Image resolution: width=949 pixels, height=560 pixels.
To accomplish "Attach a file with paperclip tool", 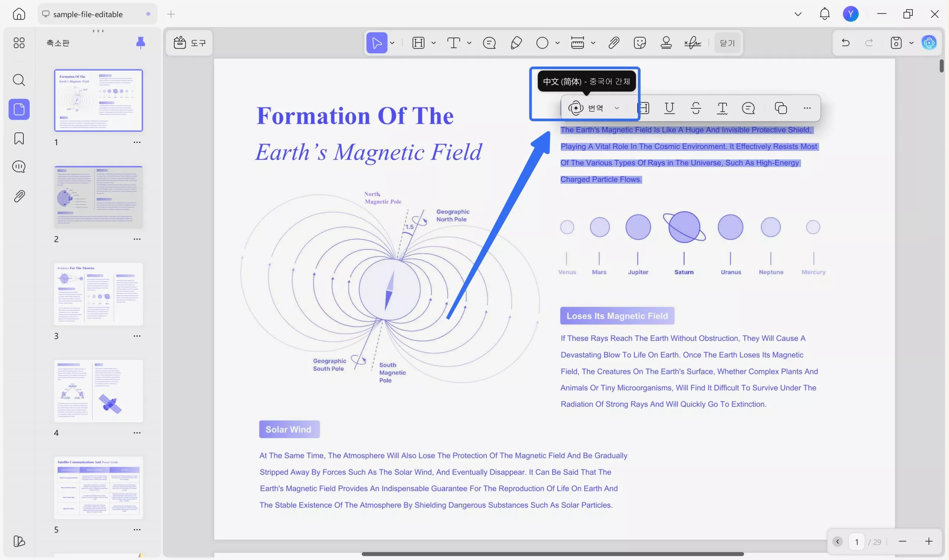I will 614,43.
